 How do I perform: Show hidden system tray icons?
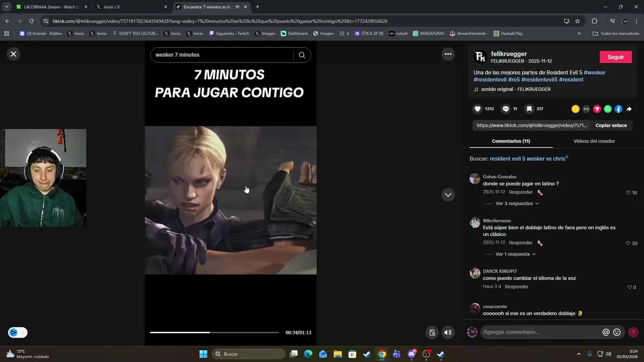coord(579,354)
